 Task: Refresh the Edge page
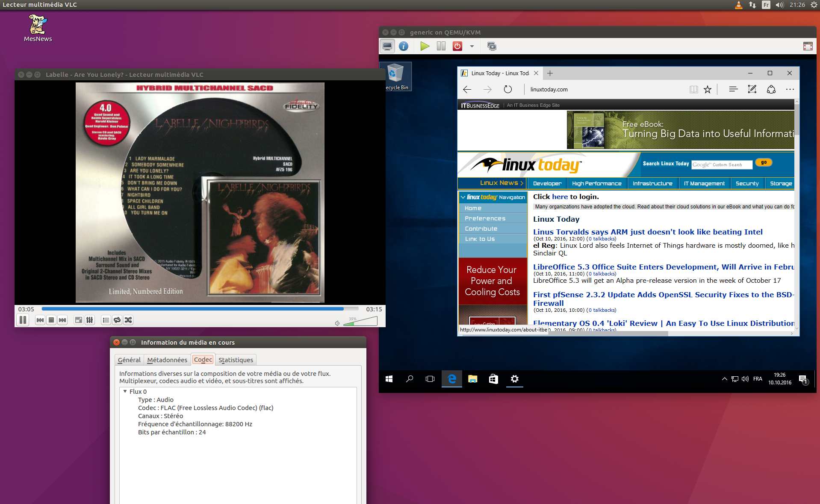click(508, 89)
